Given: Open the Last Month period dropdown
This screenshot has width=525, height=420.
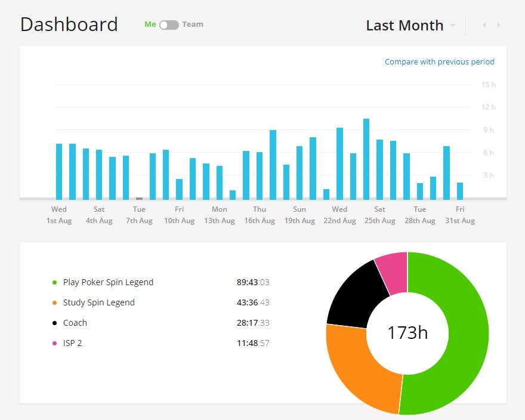Looking at the screenshot, I should tap(404, 26).
